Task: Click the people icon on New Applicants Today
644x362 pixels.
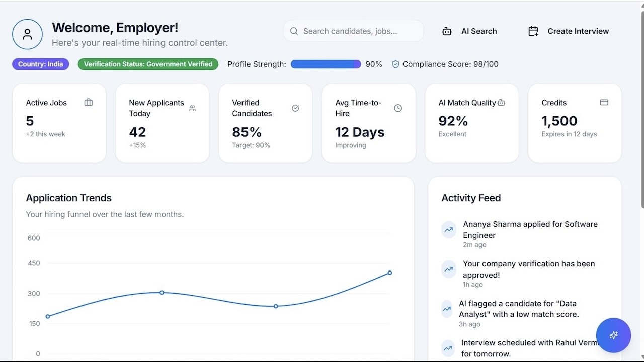Action: click(x=192, y=108)
